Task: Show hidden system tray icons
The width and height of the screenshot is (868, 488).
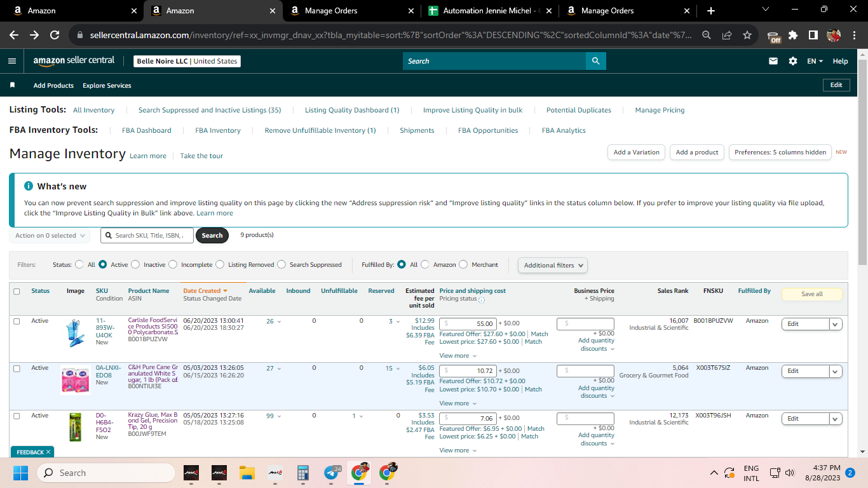Action: coord(714,473)
